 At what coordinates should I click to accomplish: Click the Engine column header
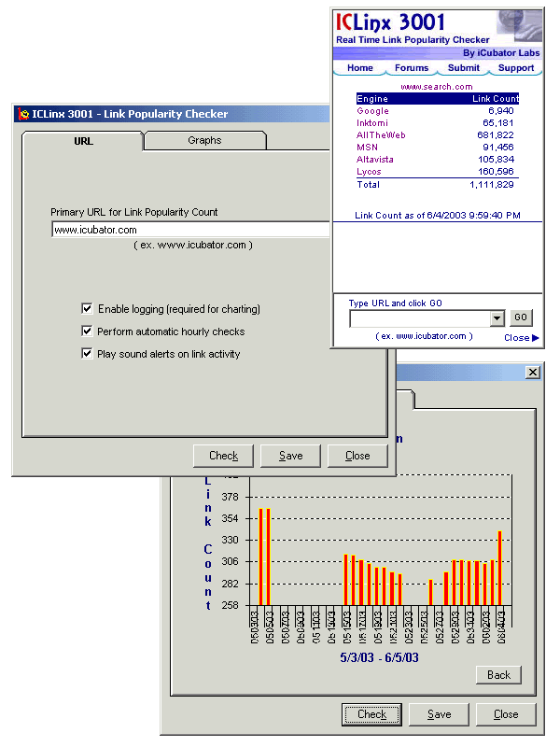pyautogui.click(x=372, y=99)
